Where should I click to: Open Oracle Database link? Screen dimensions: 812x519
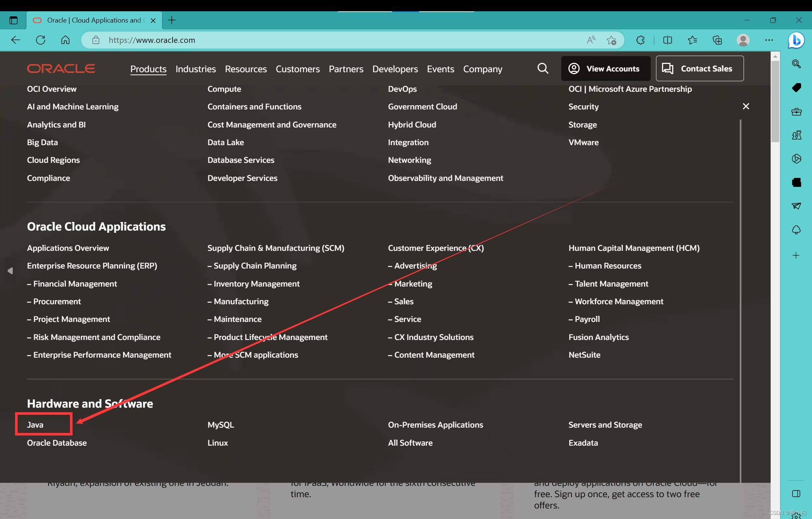tap(57, 443)
